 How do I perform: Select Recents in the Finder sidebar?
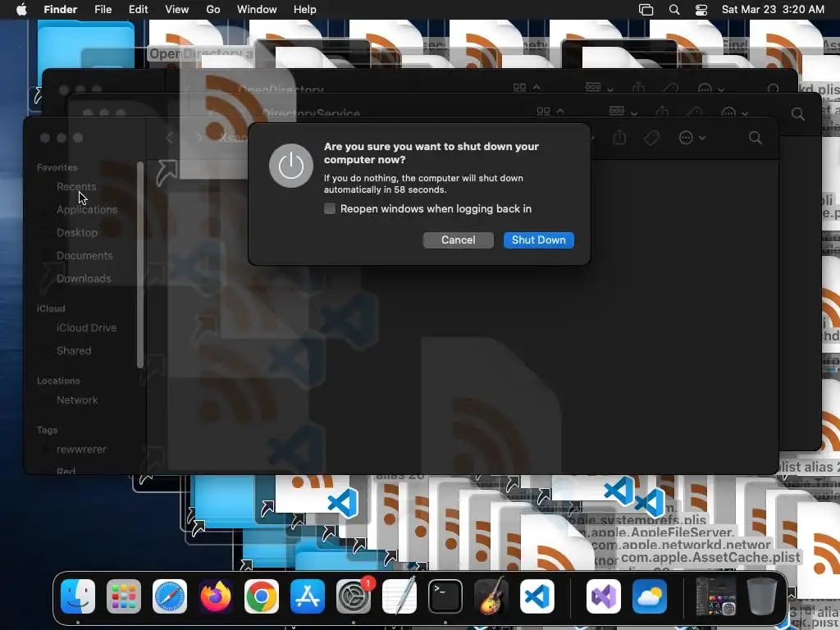[76, 186]
